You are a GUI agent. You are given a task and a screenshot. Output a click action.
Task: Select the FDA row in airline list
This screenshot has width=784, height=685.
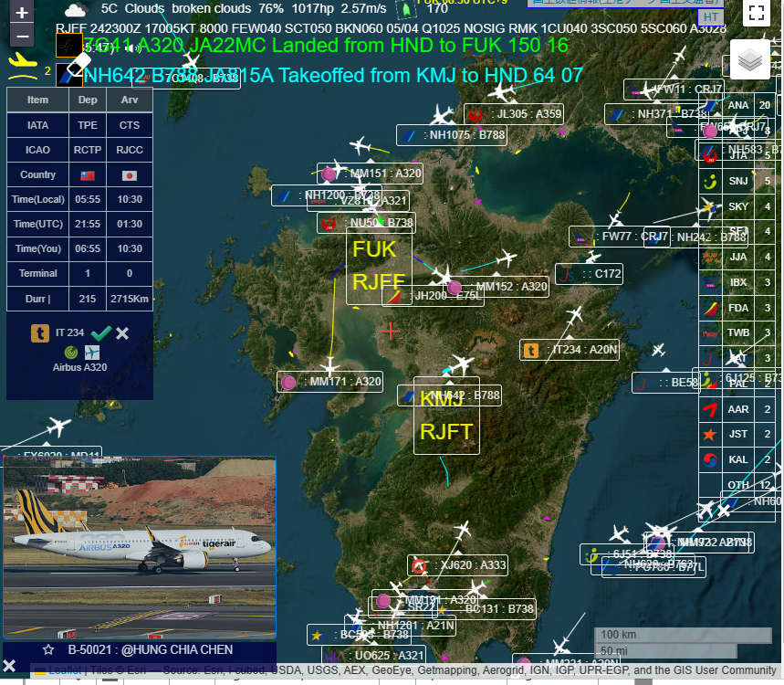[x=737, y=308]
